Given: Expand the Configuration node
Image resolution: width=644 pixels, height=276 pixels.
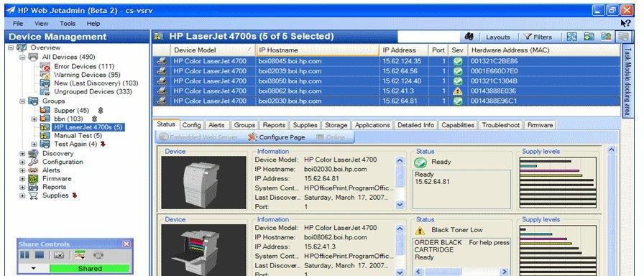Looking at the screenshot, I should (22, 162).
